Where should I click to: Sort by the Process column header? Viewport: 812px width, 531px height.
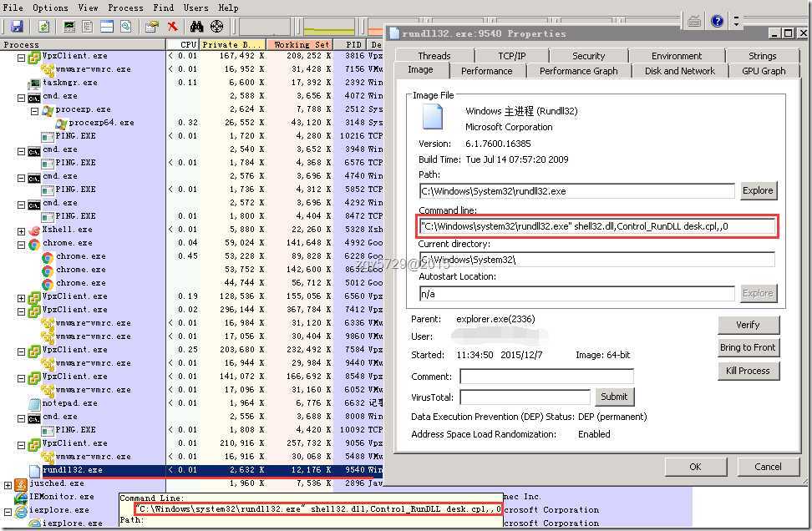pos(83,44)
